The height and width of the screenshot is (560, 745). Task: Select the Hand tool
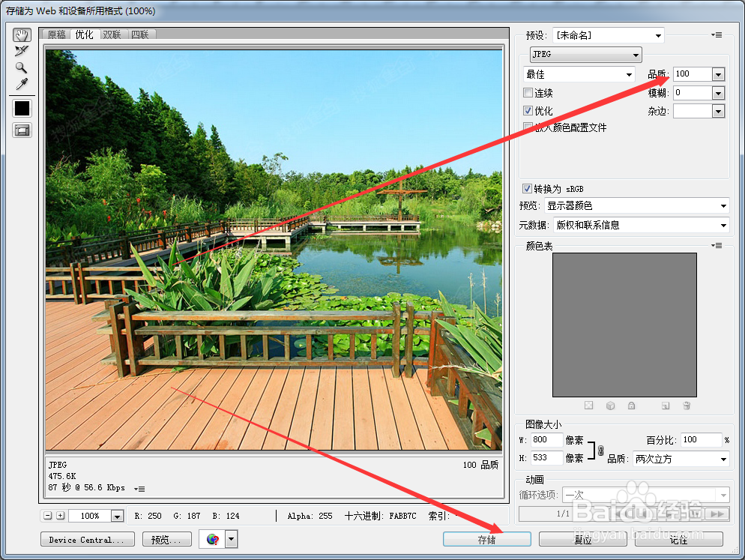coord(22,34)
